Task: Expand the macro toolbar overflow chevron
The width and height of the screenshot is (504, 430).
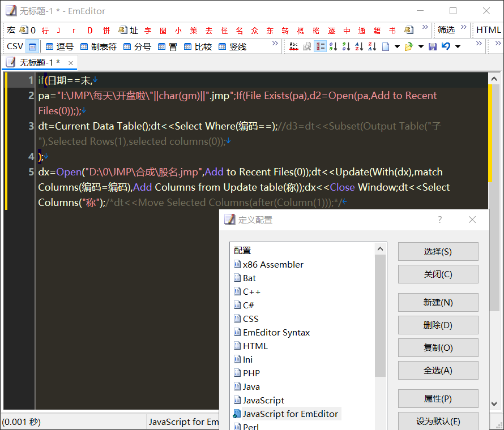Action: pyautogui.click(x=425, y=27)
